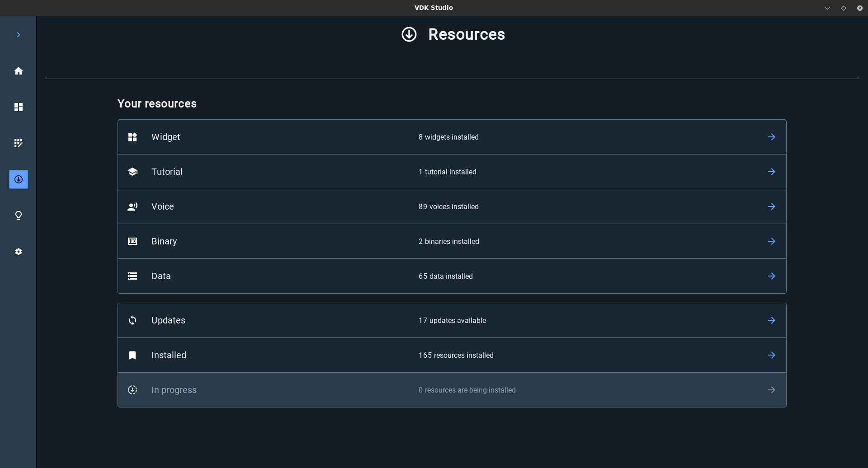Click the arrow on the Widget row
This screenshot has width=868, height=468.
point(771,137)
